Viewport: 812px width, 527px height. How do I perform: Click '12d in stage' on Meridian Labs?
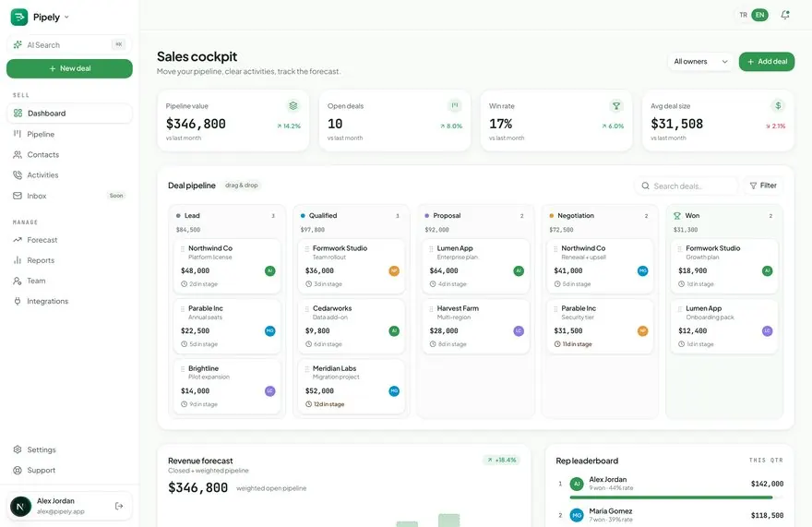click(x=325, y=404)
